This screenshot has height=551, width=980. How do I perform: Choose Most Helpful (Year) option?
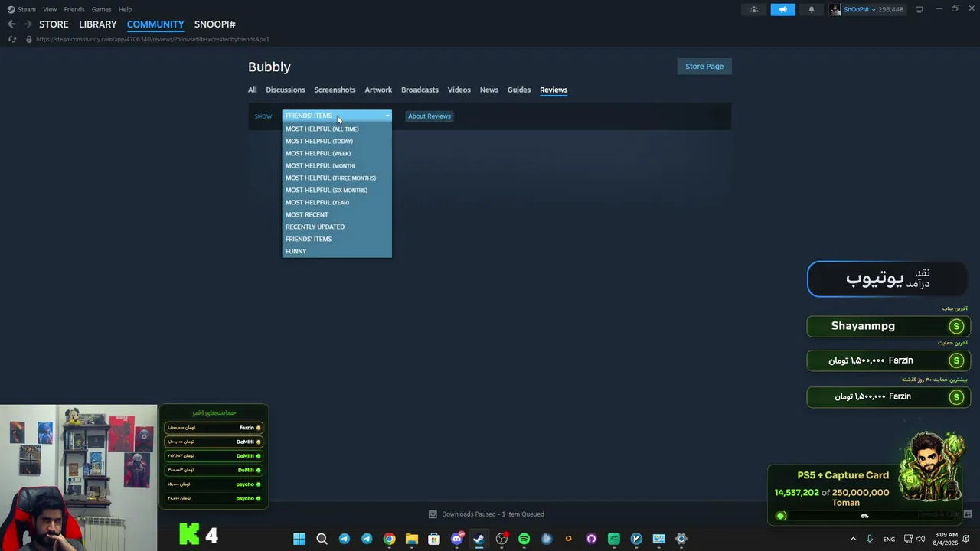pyautogui.click(x=337, y=202)
